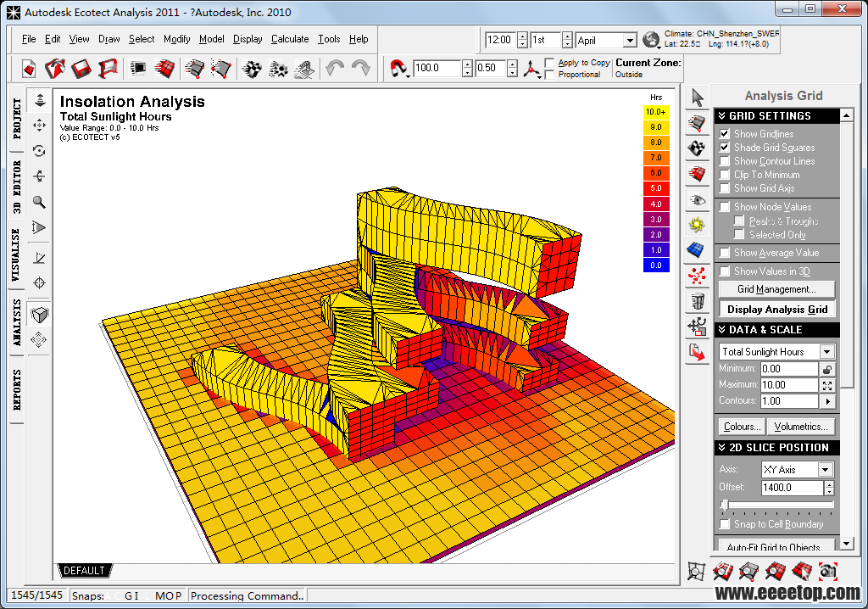Click the arrow button beside Contours value

[827, 401]
